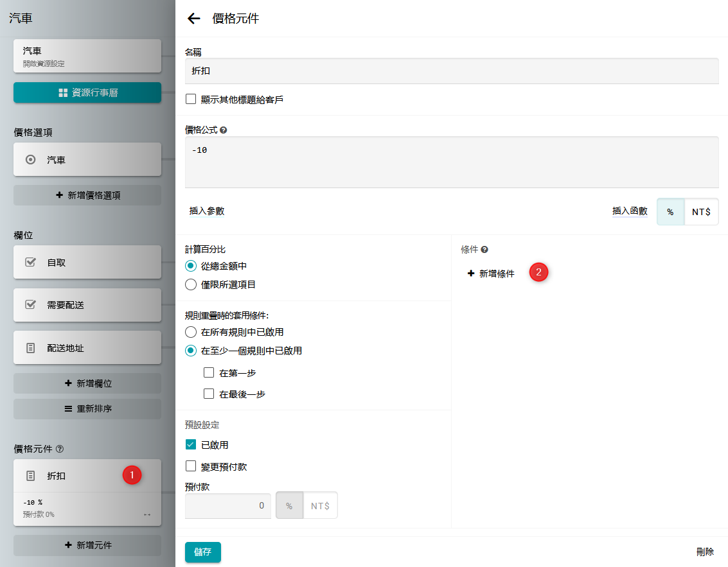Click the checkbox icon on 自取 field
The width and height of the screenshot is (728, 567).
[x=30, y=263]
